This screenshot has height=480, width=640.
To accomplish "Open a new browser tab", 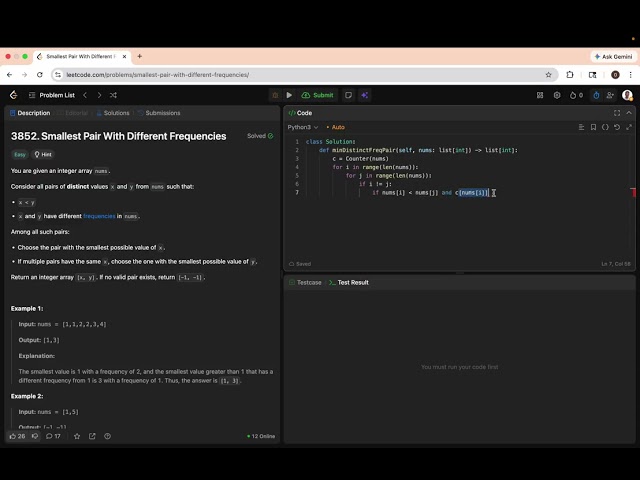I will 140,56.
